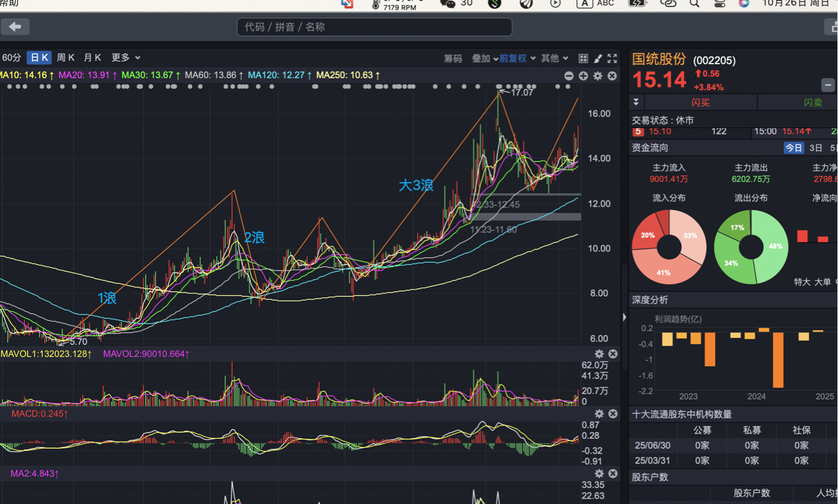Image resolution: width=838 pixels, height=504 pixels.
Task: Close the MA2 indicator panel
Action: 613,473
